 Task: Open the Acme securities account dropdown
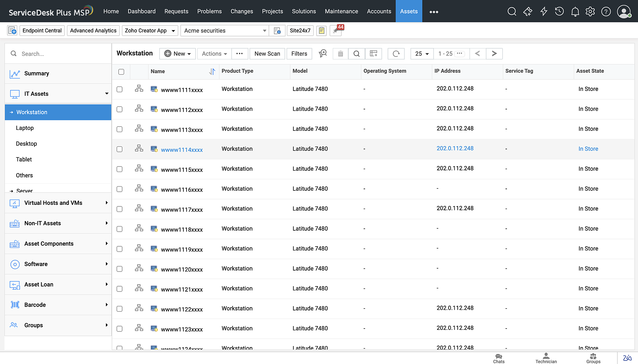point(225,31)
